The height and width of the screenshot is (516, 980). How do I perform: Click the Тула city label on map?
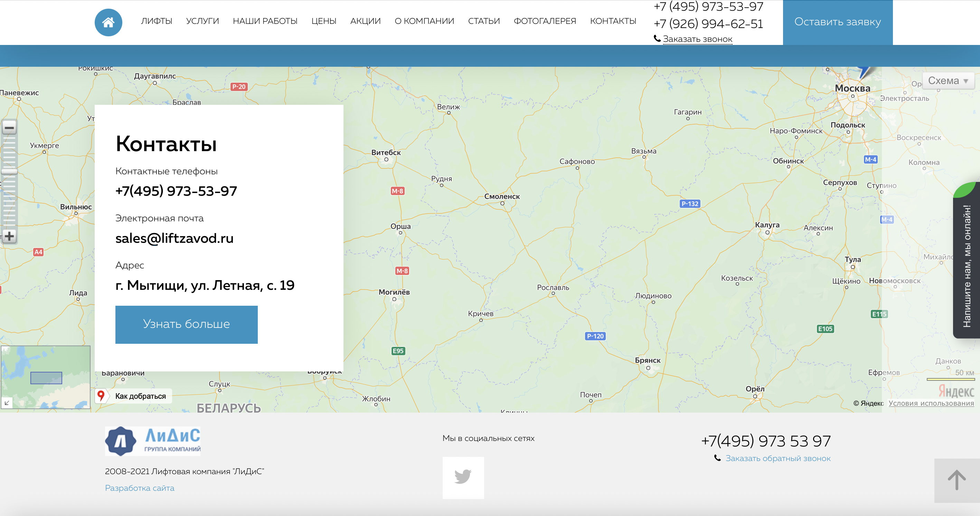click(x=852, y=259)
